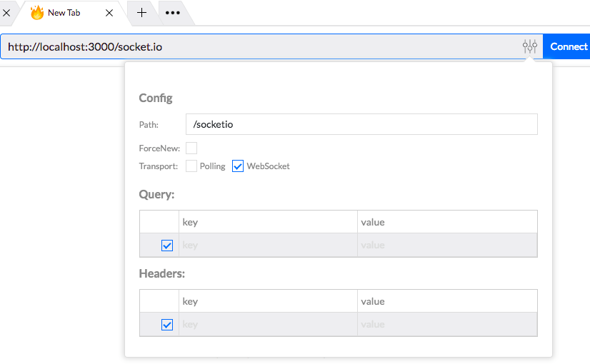Close the leftmost partially visible tab
590x364 pixels.
[x=6, y=13]
